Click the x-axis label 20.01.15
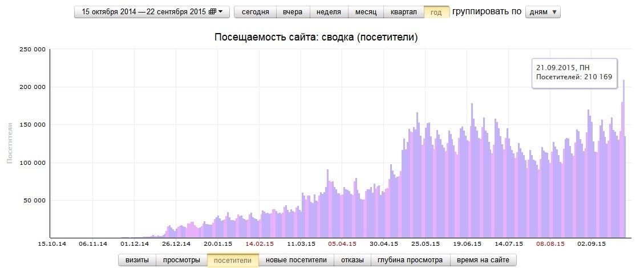The width and height of the screenshot is (644, 268). click(x=218, y=244)
